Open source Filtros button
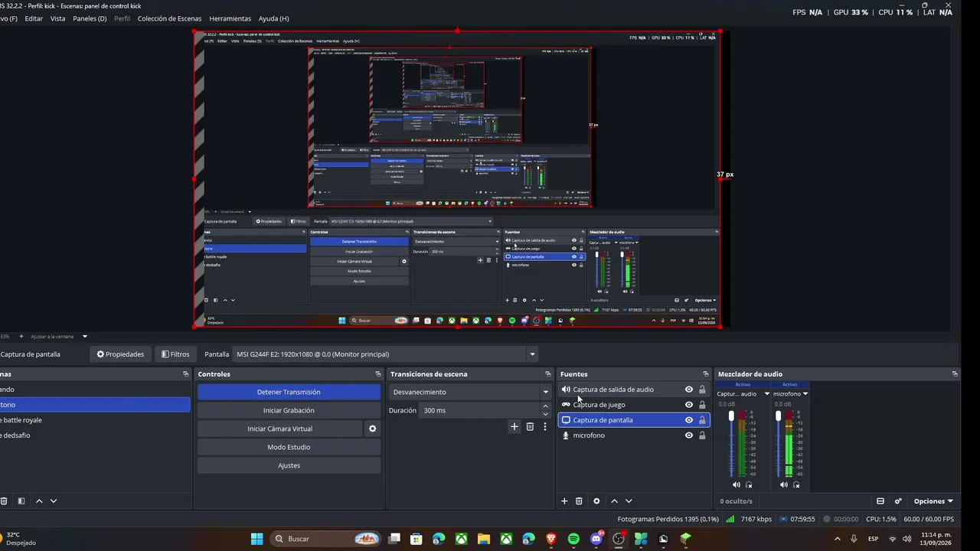Image resolution: width=980 pixels, height=551 pixels. [x=175, y=354]
